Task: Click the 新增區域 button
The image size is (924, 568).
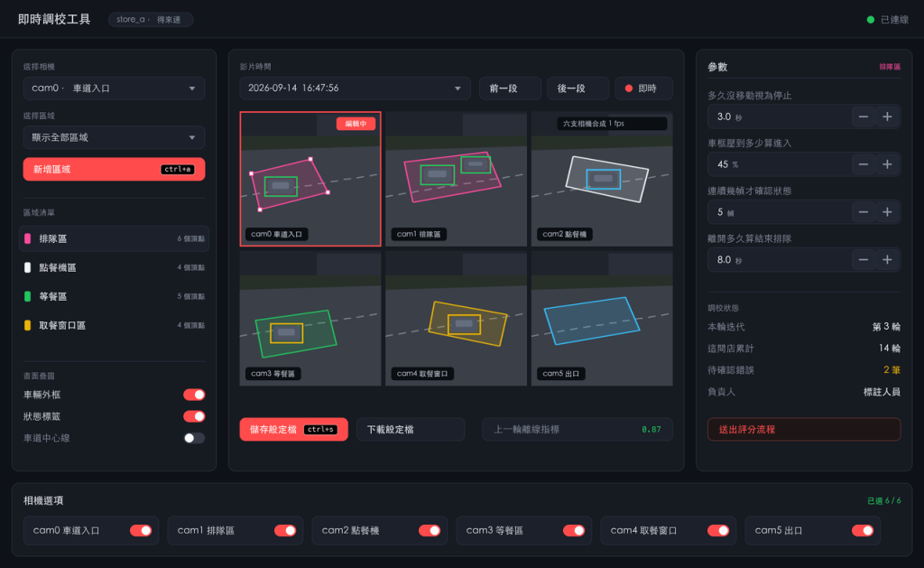Action: [115, 169]
